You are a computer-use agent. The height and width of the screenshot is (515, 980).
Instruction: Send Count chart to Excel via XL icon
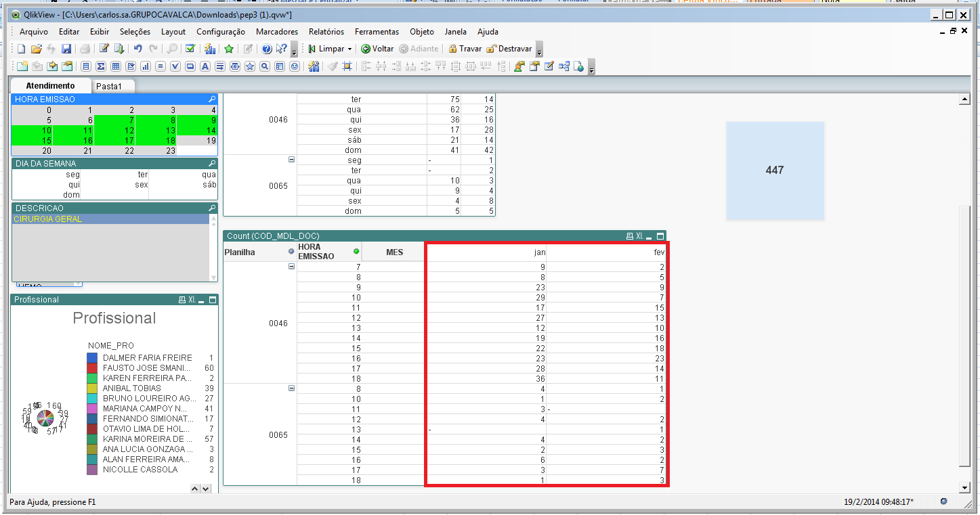coord(639,236)
